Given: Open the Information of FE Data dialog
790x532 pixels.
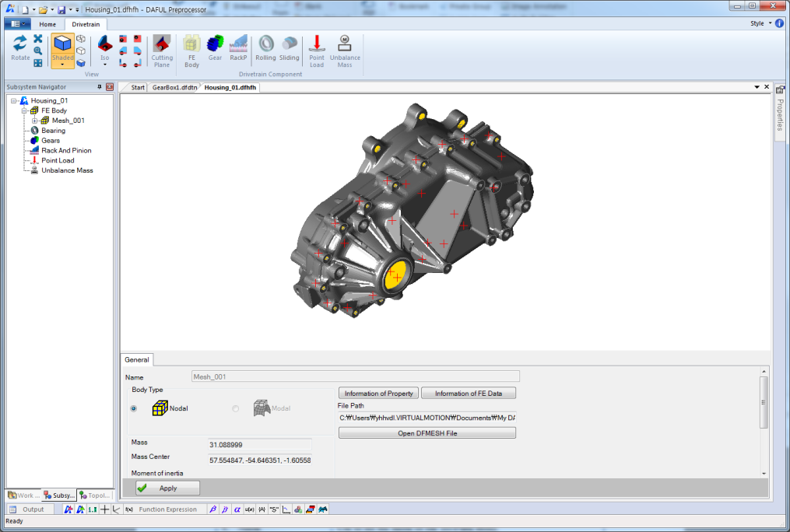Looking at the screenshot, I should coord(468,393).
